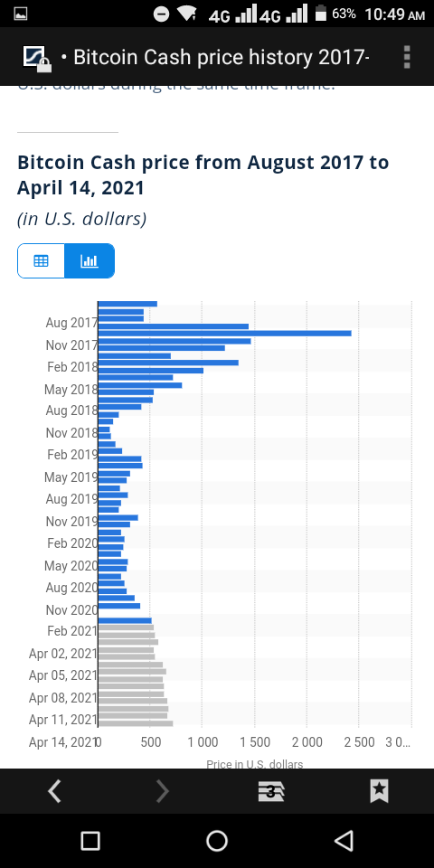Viewport: 434px width, 868px height.
Task: Go back to the previous page
Action: pos(54,791)
